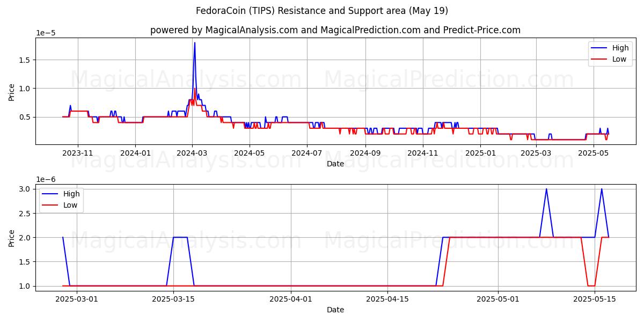Viewport: 644px width, 322px height.
Task: Click the '2024-01' tick label on the top chart's date axis
Action: [x=135, y=153]
